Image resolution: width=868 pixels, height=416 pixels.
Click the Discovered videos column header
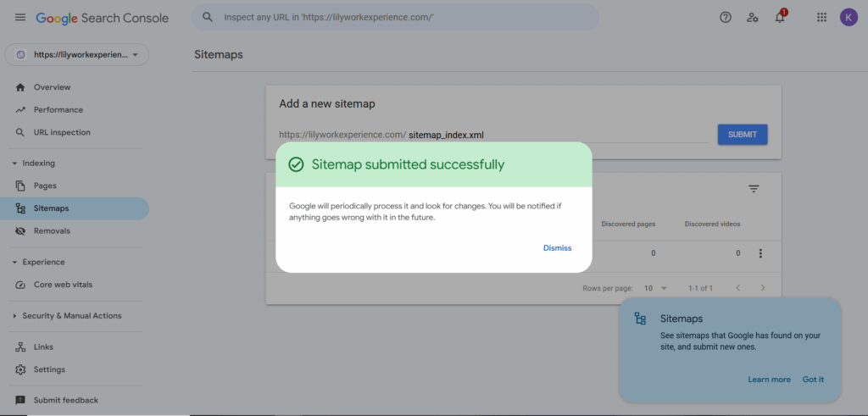(712, 224)
